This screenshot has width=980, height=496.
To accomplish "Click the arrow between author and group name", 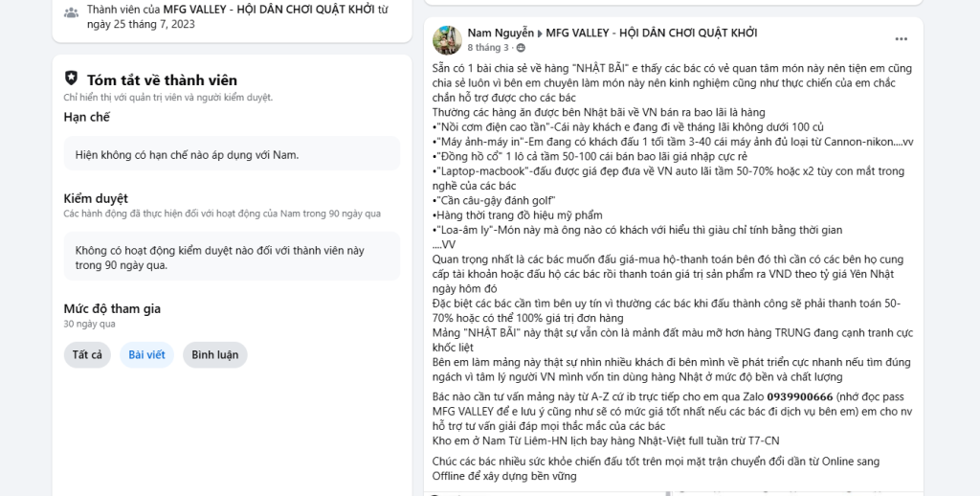I will (x=540, y=33).
